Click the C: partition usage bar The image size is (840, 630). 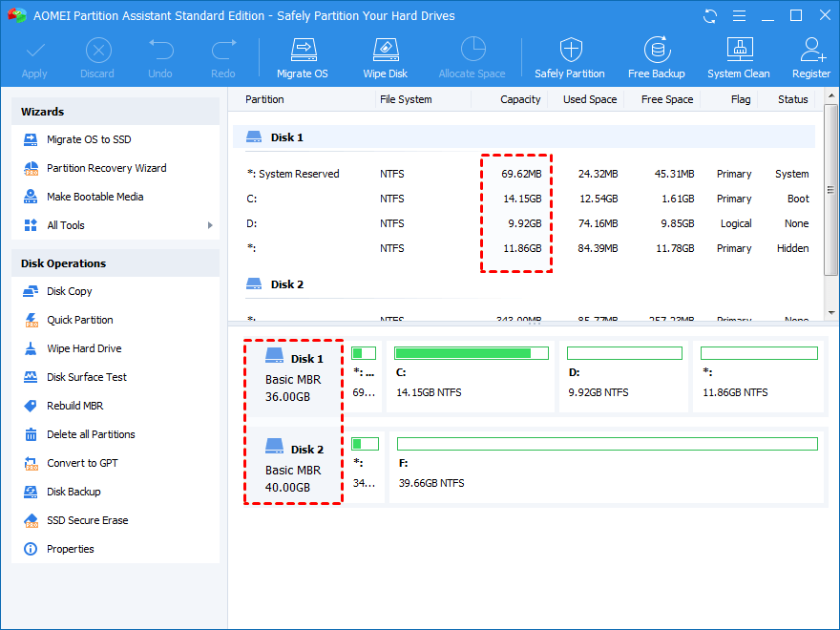click(x=471, y=353)
